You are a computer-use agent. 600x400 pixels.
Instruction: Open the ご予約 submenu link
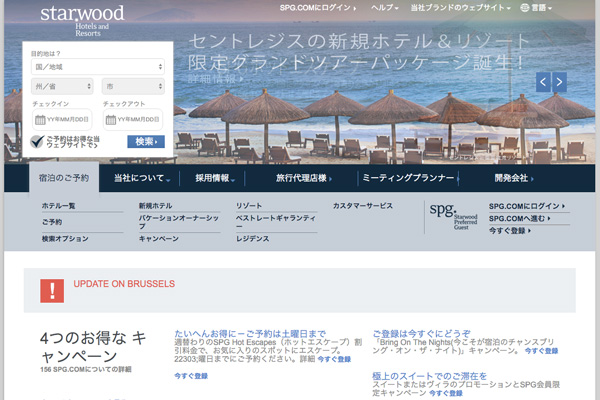52,222
